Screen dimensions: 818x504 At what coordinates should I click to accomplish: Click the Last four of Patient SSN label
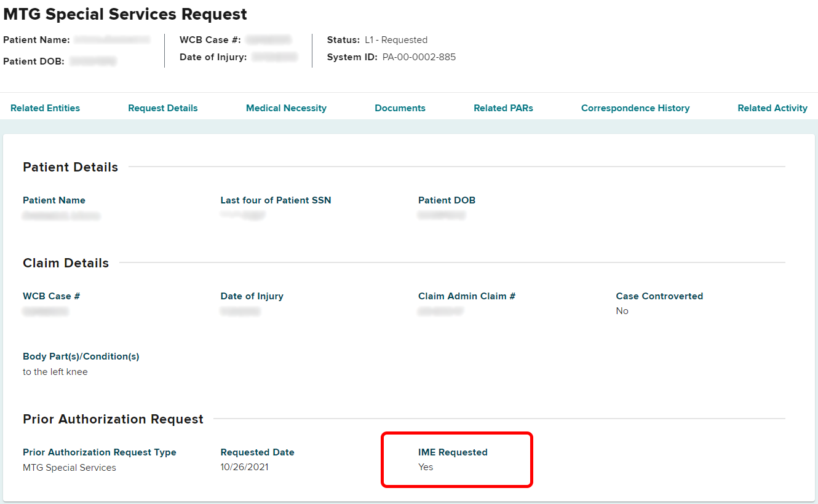click(x=276, y=200)
